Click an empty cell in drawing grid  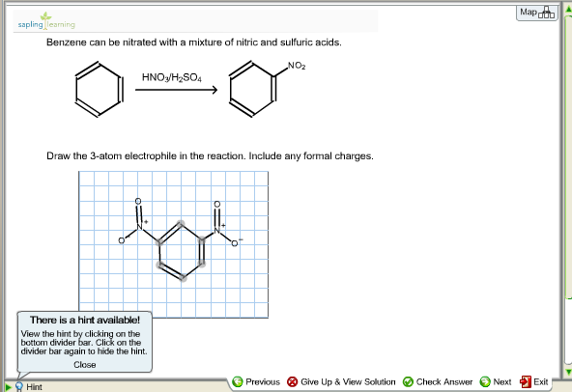[x=247, y=295]
